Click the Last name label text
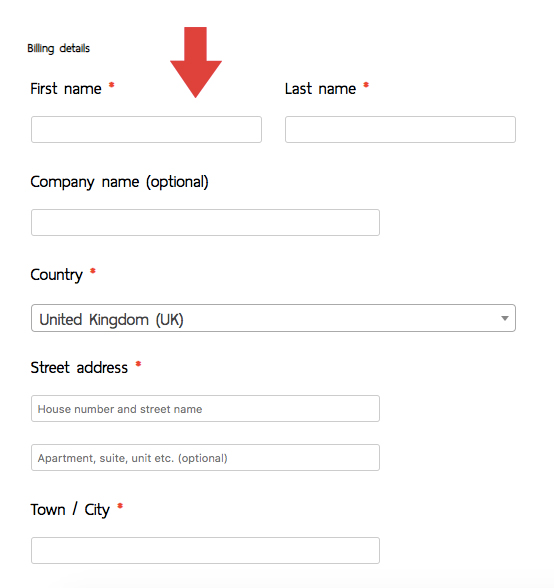Viewport: 554px width, 588px height. [320, 89]
